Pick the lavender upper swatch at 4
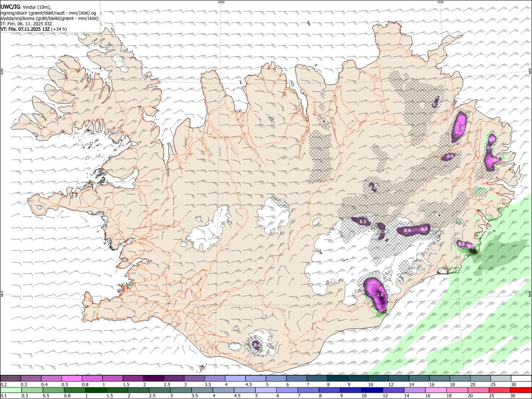This screenshot has height=399, width=532. (x=235, y=378)
